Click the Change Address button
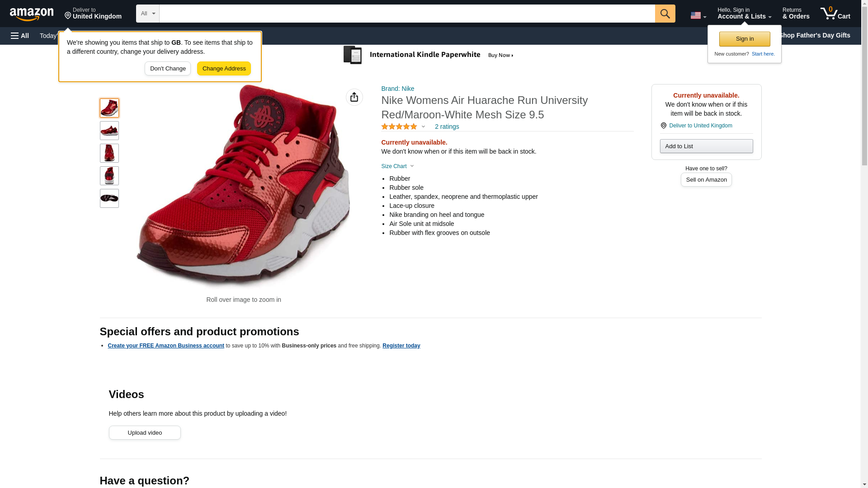This screenshot has width=868, height=488. (224, 69)
